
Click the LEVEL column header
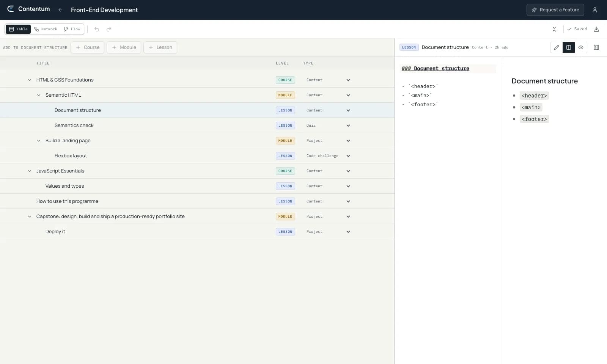[x=282, y=63]
